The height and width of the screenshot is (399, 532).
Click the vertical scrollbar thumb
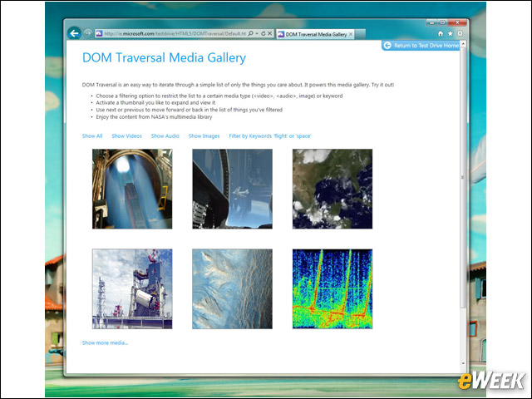pos(463,178)
